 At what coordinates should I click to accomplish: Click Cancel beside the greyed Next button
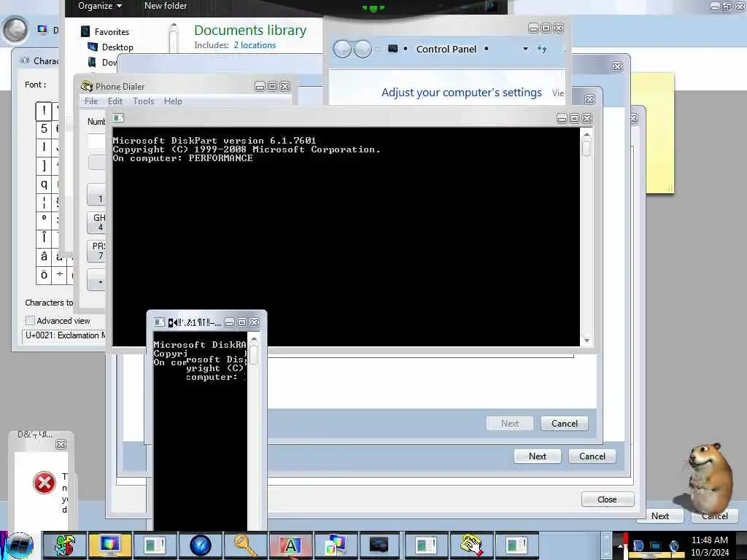pos(565,424)
